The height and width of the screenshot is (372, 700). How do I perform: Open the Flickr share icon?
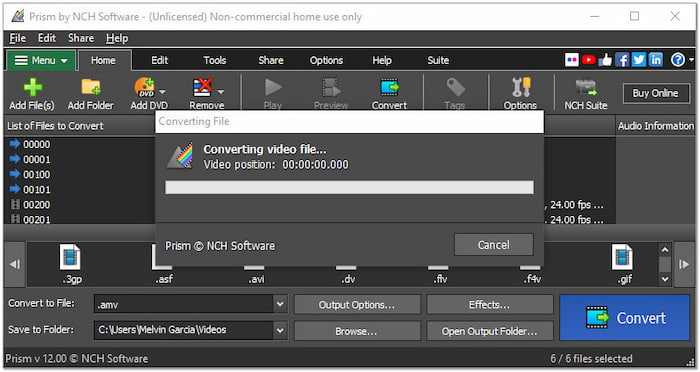(x=571, y=59)
